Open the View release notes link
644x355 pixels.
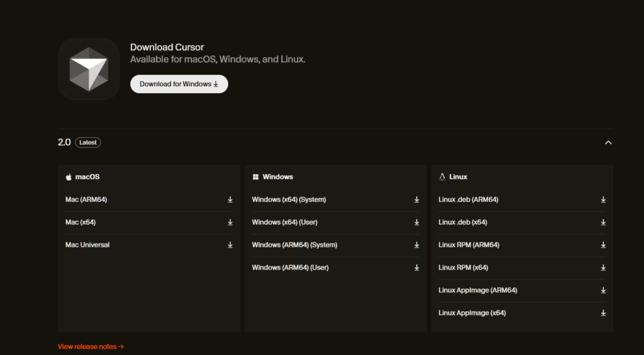coord(91,346)
